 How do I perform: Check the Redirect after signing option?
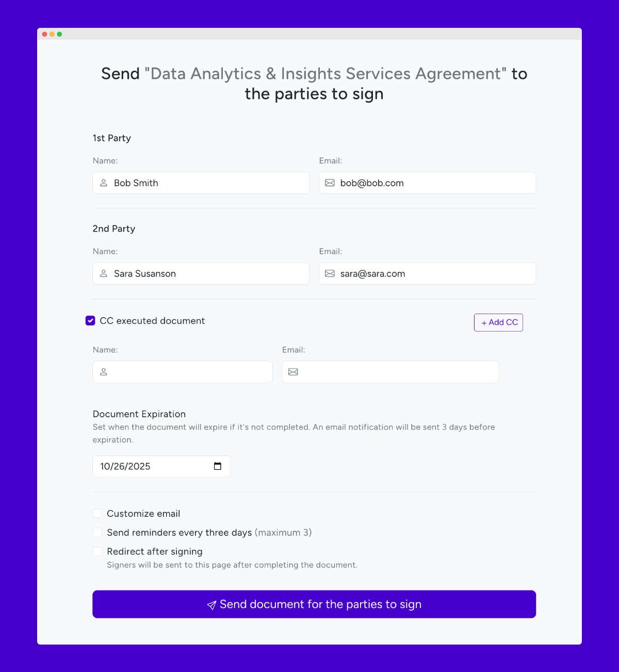pos(97,552)
